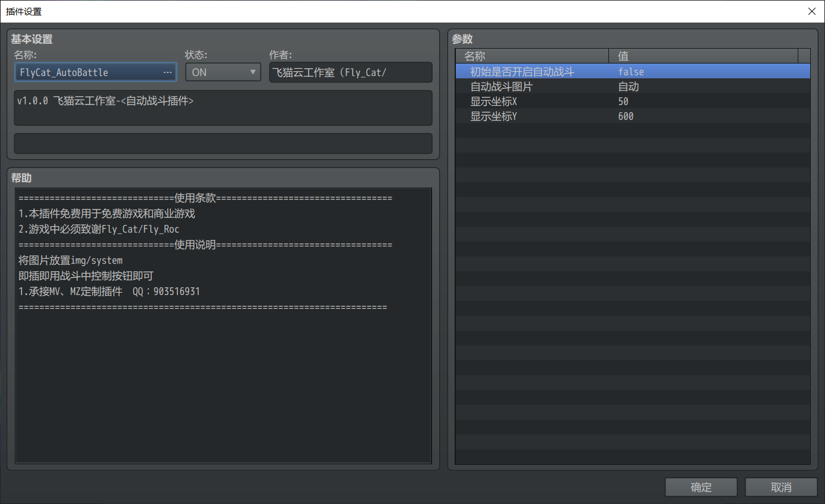Click the line 即插即用战斗中控制按钮即可
This screenshot has width=825, height=504.
pos(86,275)
